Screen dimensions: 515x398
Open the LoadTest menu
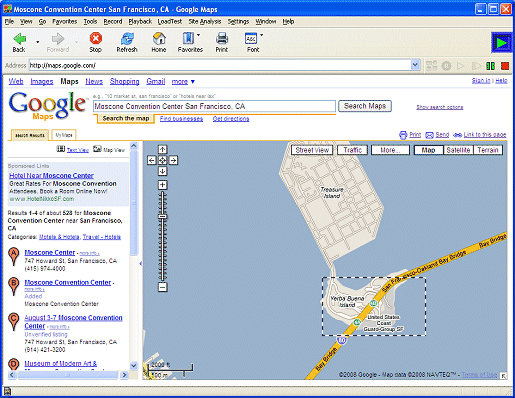tap(170, 22)
